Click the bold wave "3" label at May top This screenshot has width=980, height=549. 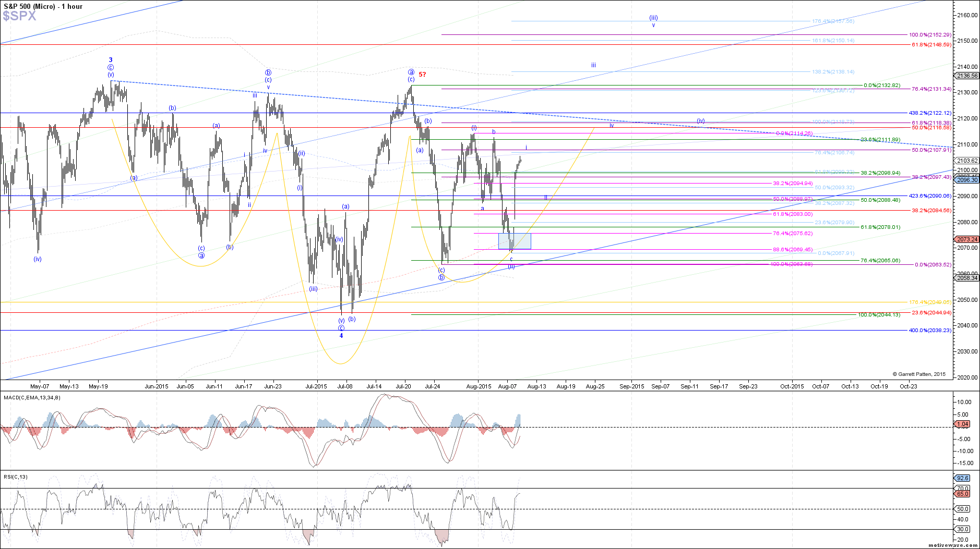coord(111,60)
